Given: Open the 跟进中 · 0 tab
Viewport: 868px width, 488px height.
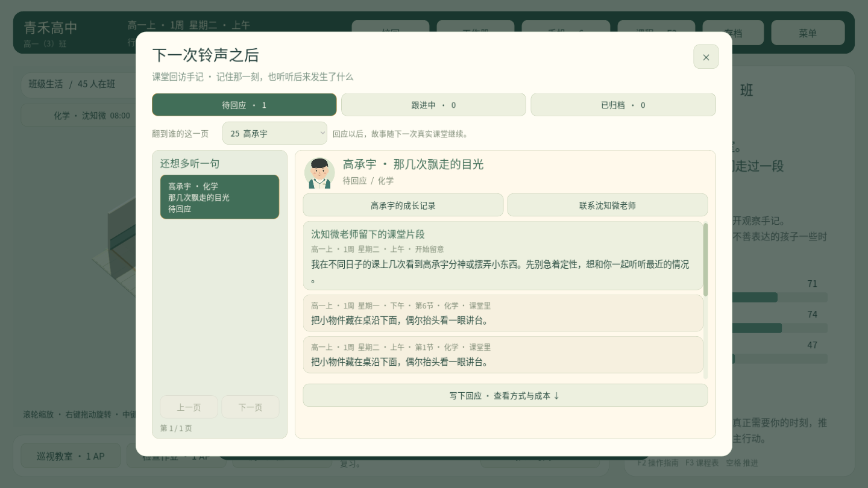Looking at the screenshot, I should point(433,105).
